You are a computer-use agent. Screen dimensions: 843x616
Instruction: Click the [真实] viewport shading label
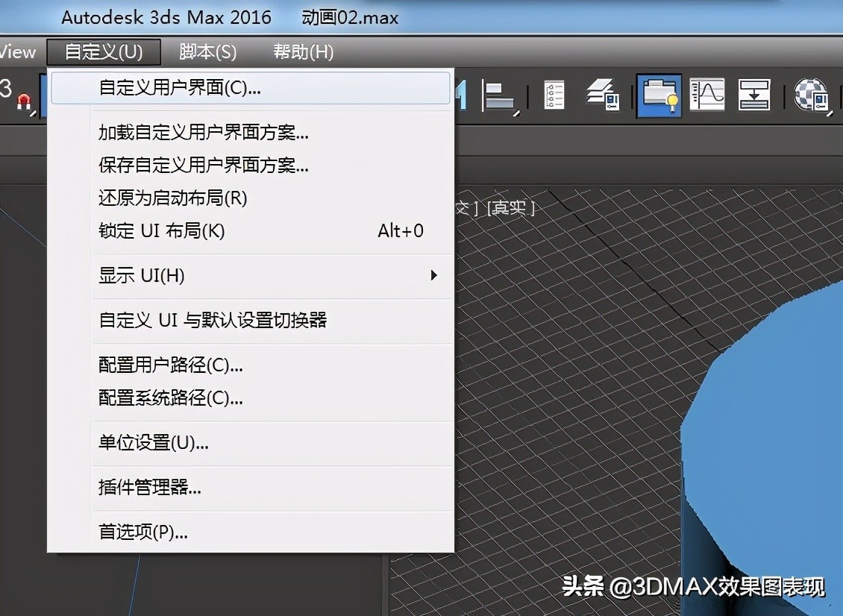tap(511, 208)
